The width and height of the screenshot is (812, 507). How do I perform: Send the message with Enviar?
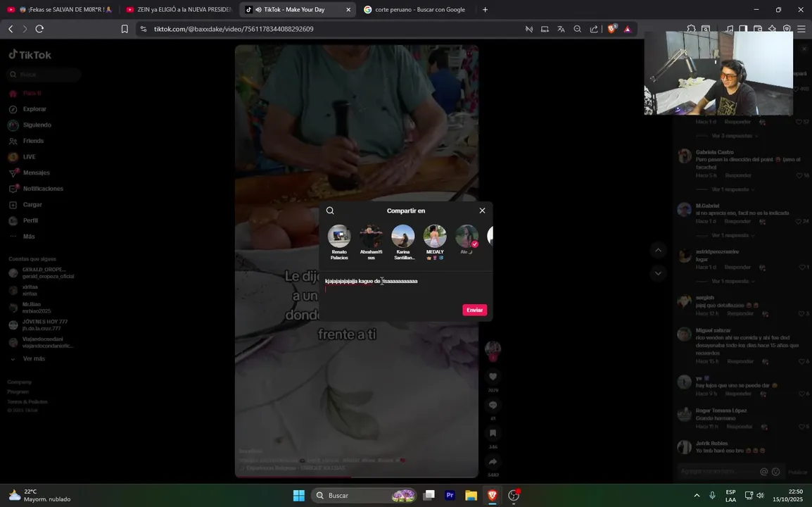click(x=475, y=310)
